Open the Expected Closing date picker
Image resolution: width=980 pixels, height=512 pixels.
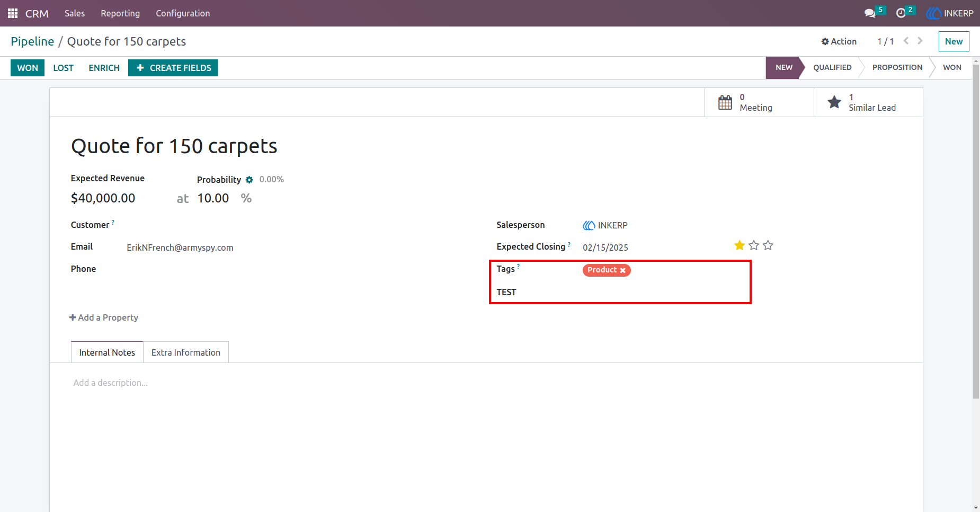click(x=605, y=248)
